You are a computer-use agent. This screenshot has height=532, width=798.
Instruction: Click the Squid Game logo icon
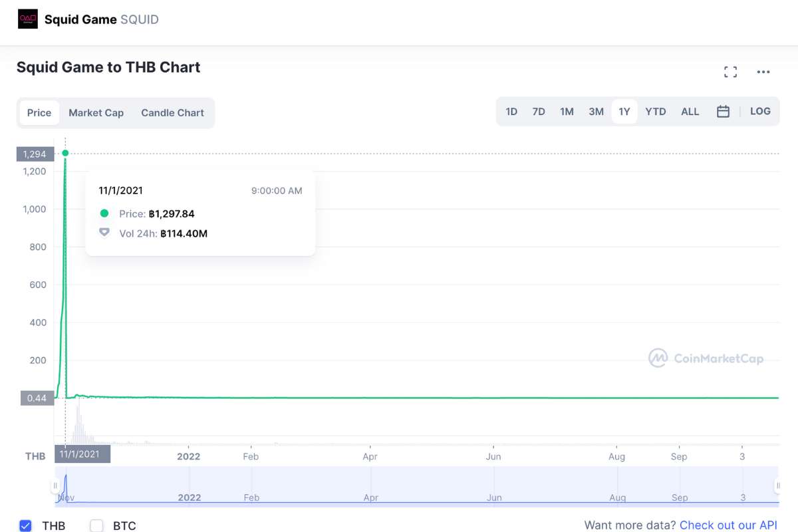tap(28, 19)
